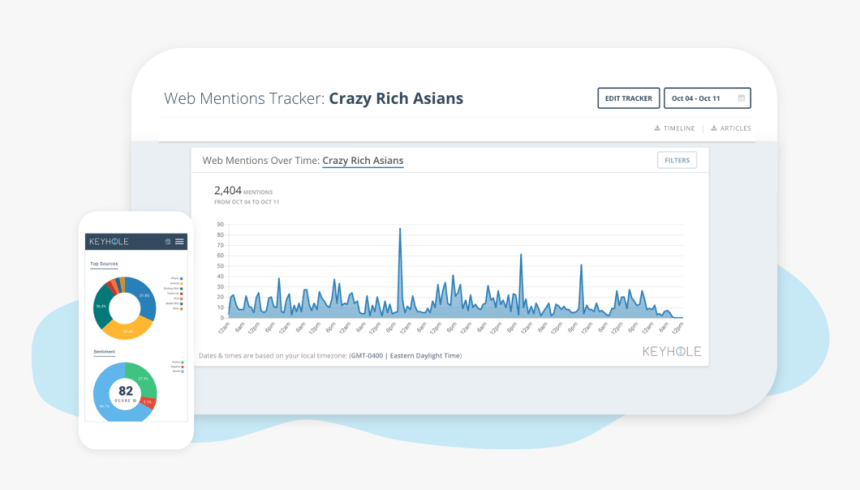Screen dimensions: 860x490
Task: Click the Web Mentions Tracker page title
Action: click(313, 98)
